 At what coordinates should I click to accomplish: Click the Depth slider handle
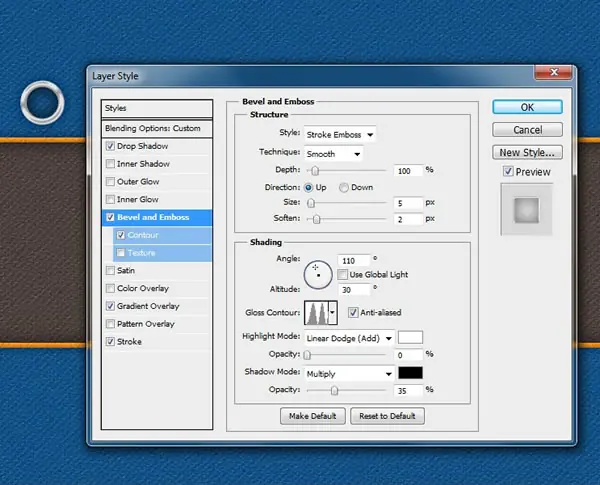(x=315, y=171)
